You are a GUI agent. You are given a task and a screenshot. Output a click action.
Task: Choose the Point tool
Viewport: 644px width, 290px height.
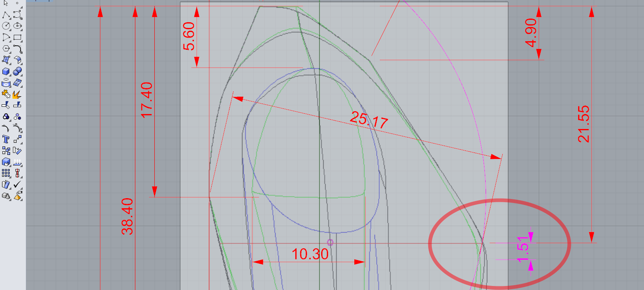(x=17, y=3)
